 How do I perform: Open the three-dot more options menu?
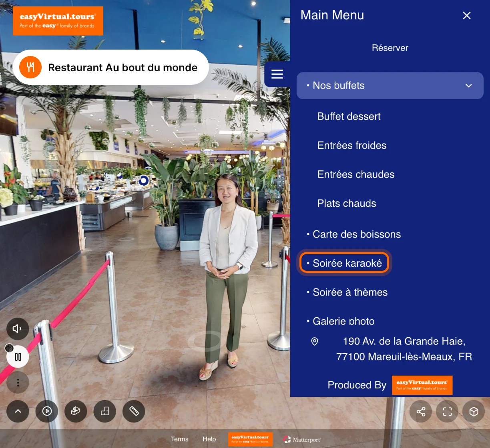[18, 383]
